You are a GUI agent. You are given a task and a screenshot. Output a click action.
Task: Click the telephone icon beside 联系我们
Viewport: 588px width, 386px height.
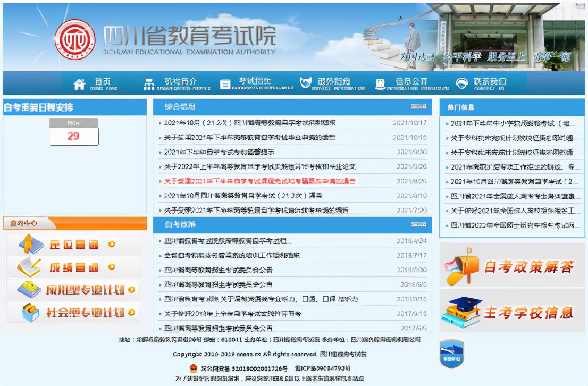pyautogui.click(x=461, y=83)
